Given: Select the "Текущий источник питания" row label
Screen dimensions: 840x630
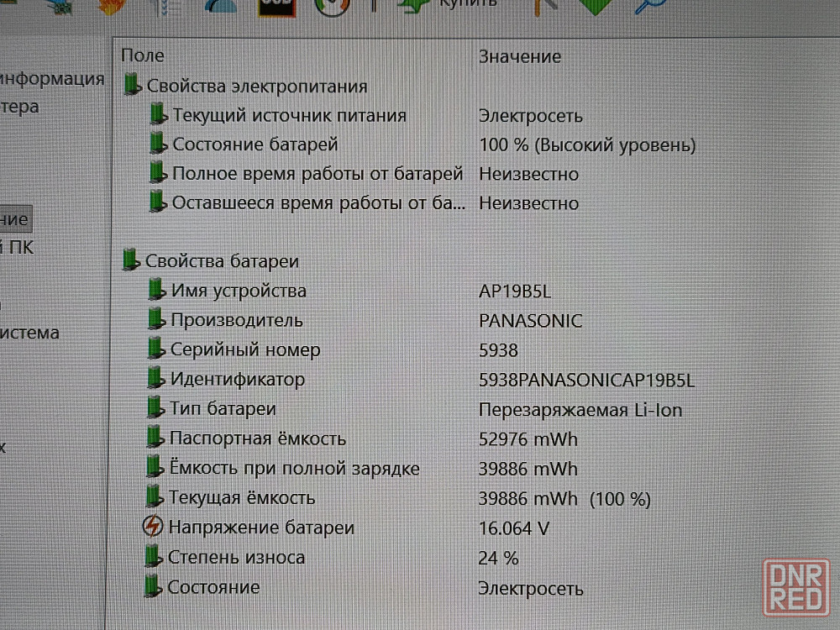Looking at the screenshot, I should [x=289, y=116].
